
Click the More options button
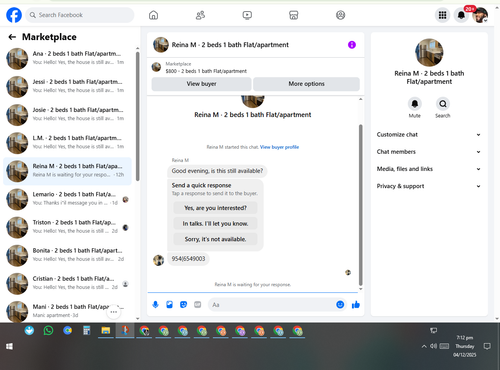tap(306, 84)
